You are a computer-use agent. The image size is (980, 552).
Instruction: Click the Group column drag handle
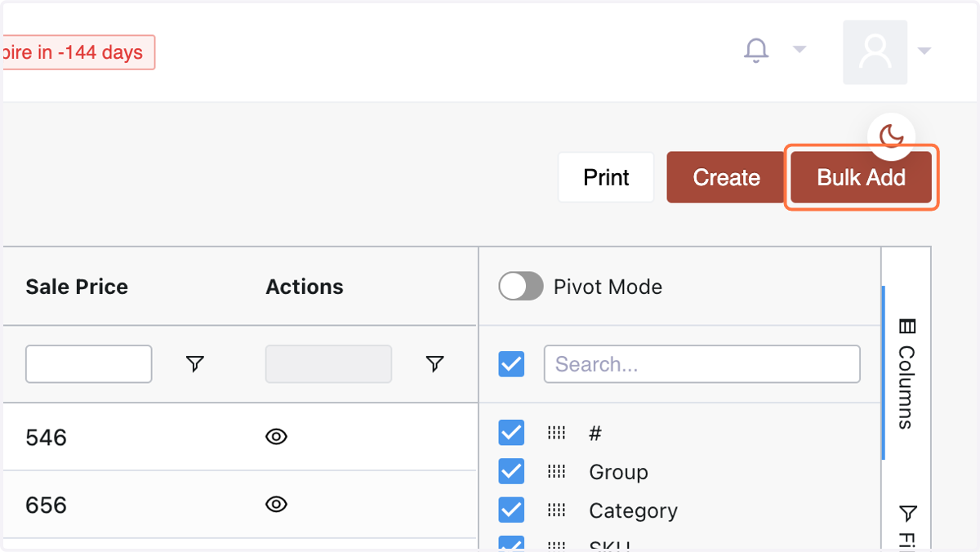[x=556, y=471]
